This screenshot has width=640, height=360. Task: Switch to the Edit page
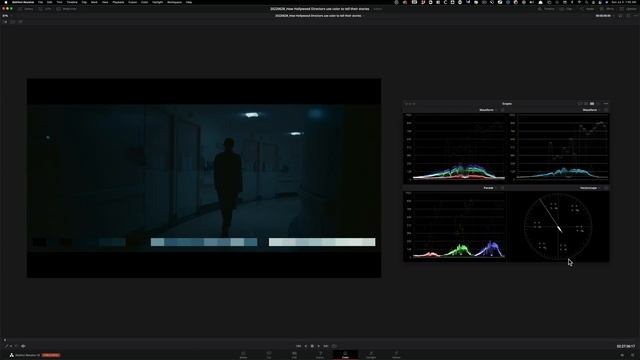point(294,355)
